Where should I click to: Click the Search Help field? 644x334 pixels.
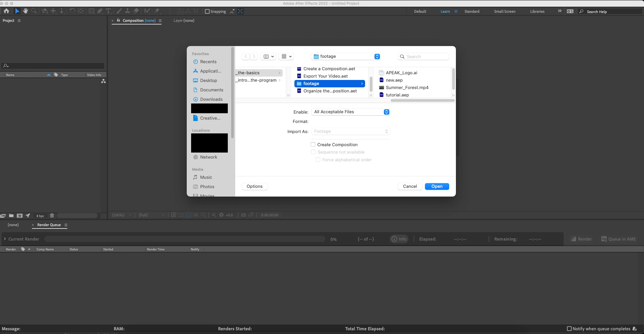coord(610,11)
